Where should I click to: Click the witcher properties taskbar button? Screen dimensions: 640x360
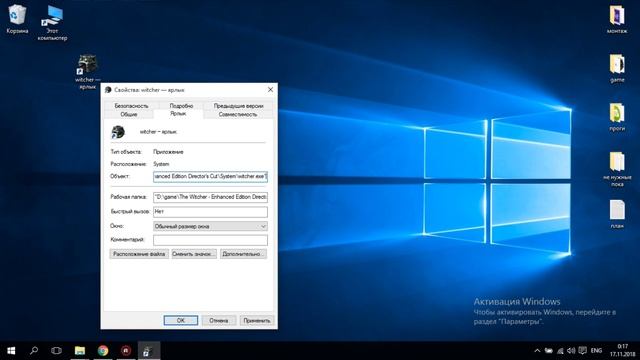[149, 351]
